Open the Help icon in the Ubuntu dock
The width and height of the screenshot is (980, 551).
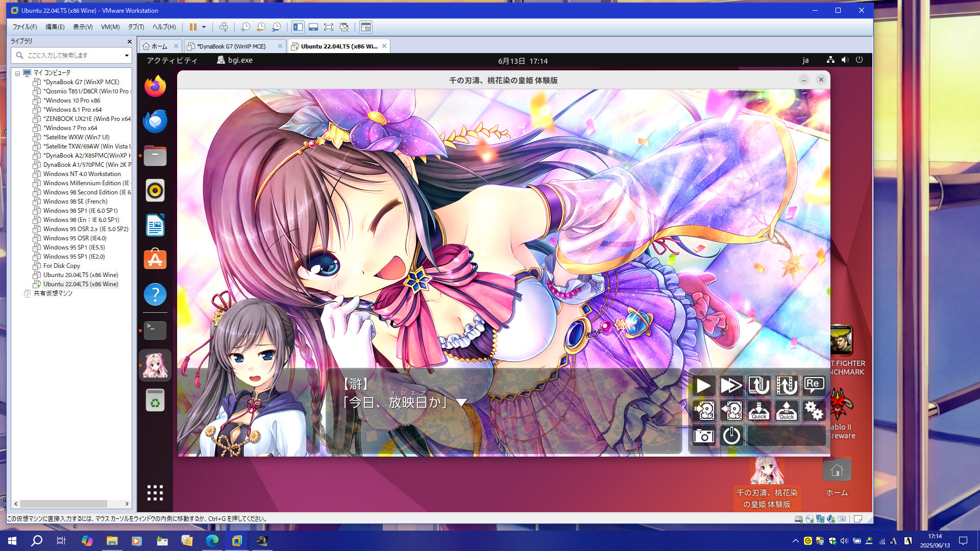155,294
